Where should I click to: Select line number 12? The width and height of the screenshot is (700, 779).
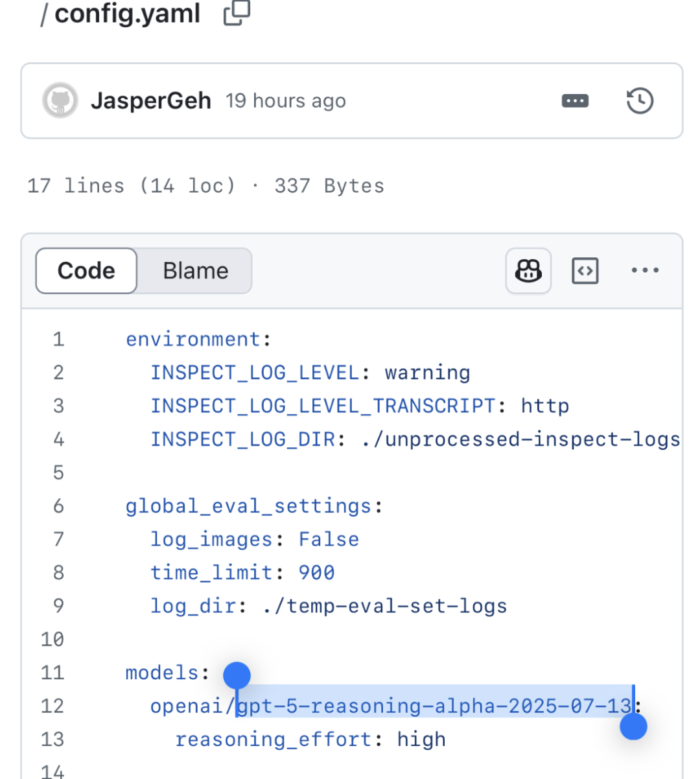pyautogui.click(x=52, y=706)
